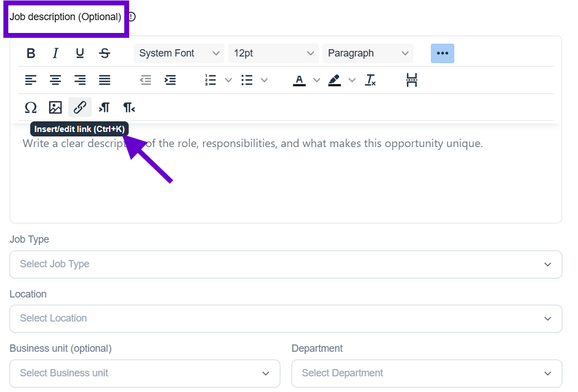Clear formatting from selected text
Screen dimensions: 578x392
click(370, 80)
